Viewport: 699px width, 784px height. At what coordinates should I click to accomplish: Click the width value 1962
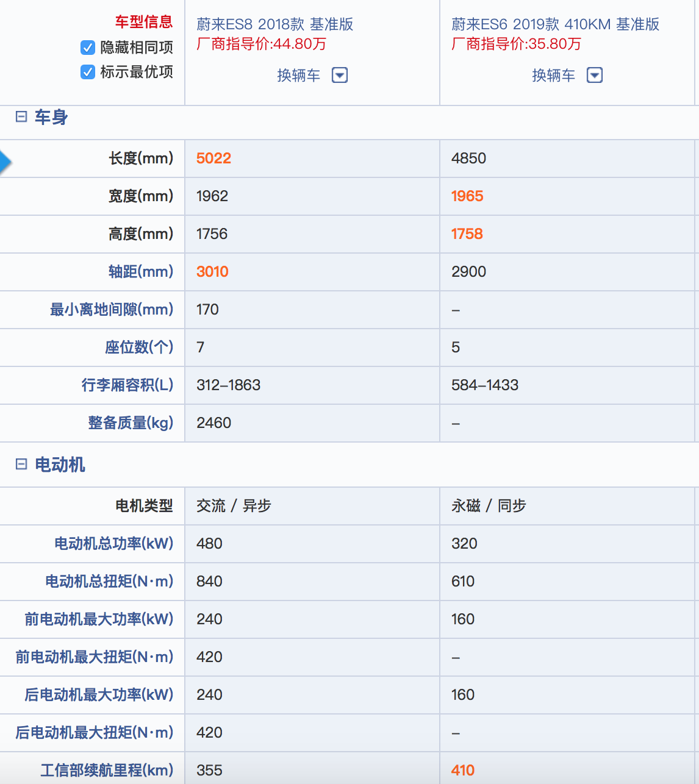tap(212, 196)
